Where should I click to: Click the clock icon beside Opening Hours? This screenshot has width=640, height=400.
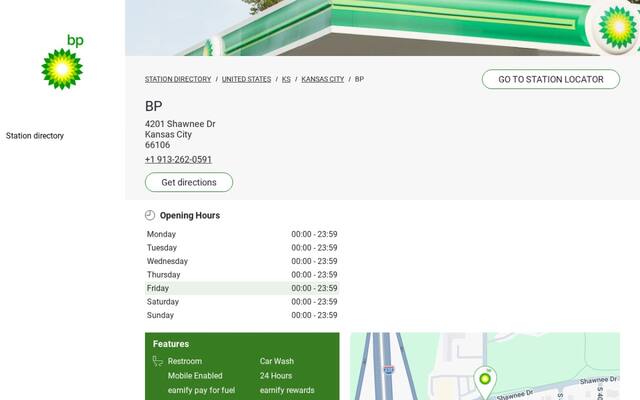(150, 215)
